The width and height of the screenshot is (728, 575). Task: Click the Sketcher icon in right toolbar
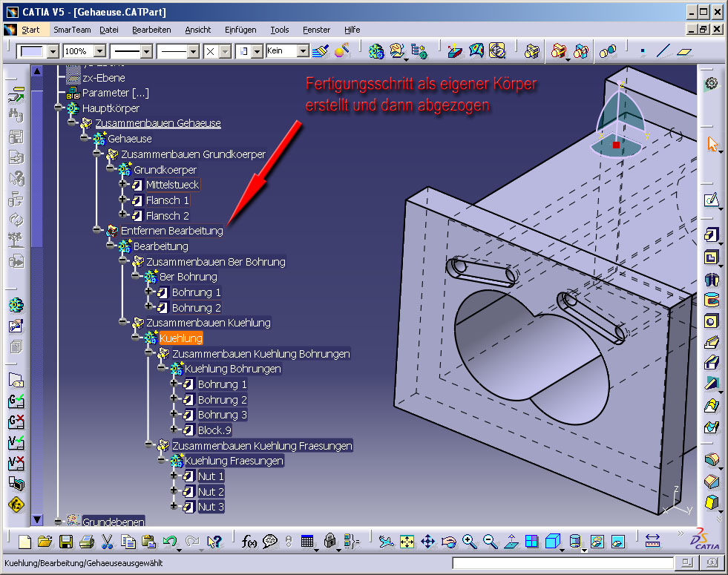click(x=711, y=200)
